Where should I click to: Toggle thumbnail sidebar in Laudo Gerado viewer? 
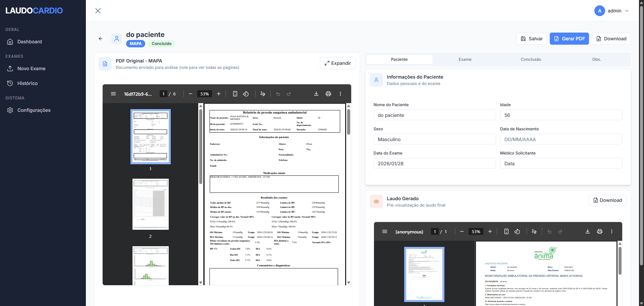[x=385, y=231]
